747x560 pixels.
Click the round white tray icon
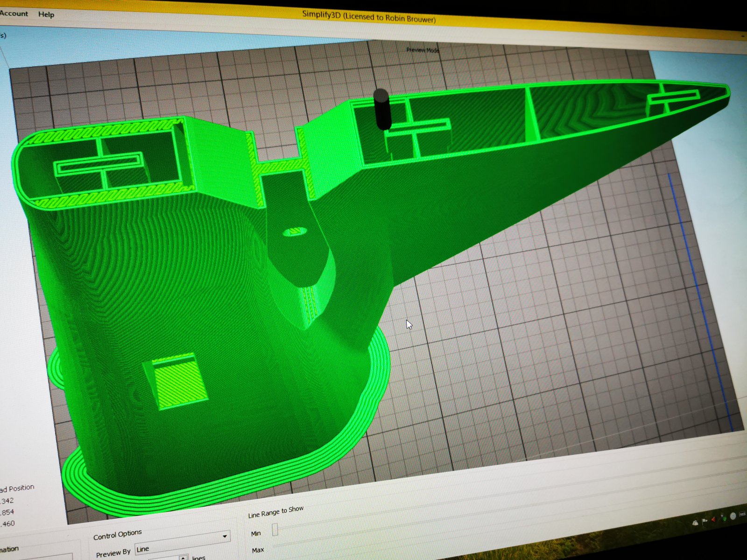tap(733, 516)
